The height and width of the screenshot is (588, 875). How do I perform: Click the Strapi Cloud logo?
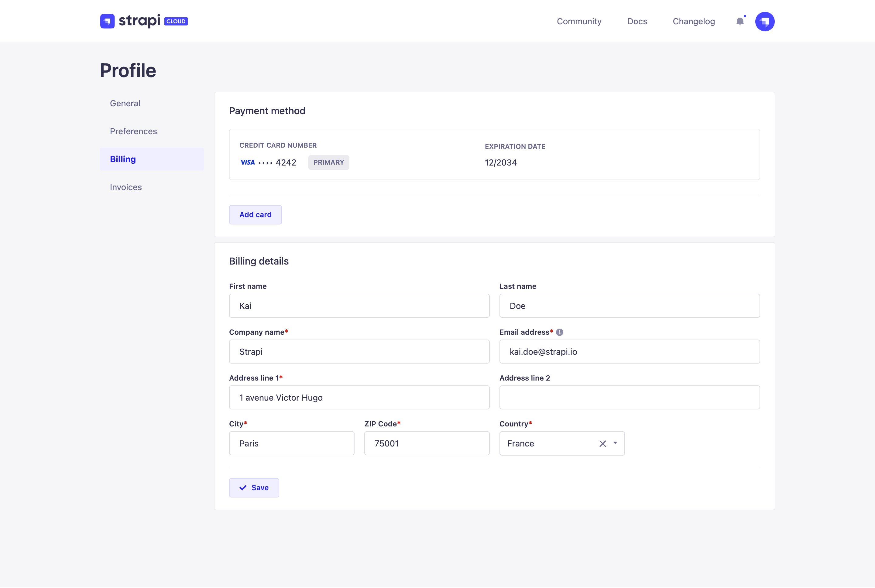coord(144,21)
